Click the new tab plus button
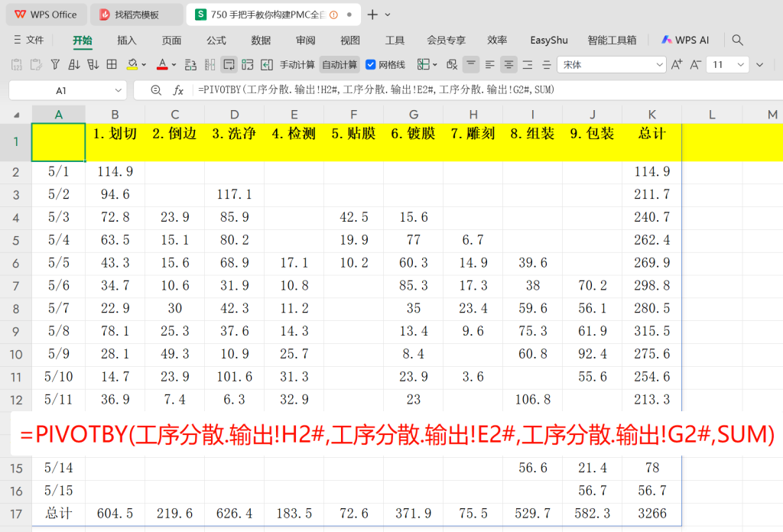 click(372, 15)
